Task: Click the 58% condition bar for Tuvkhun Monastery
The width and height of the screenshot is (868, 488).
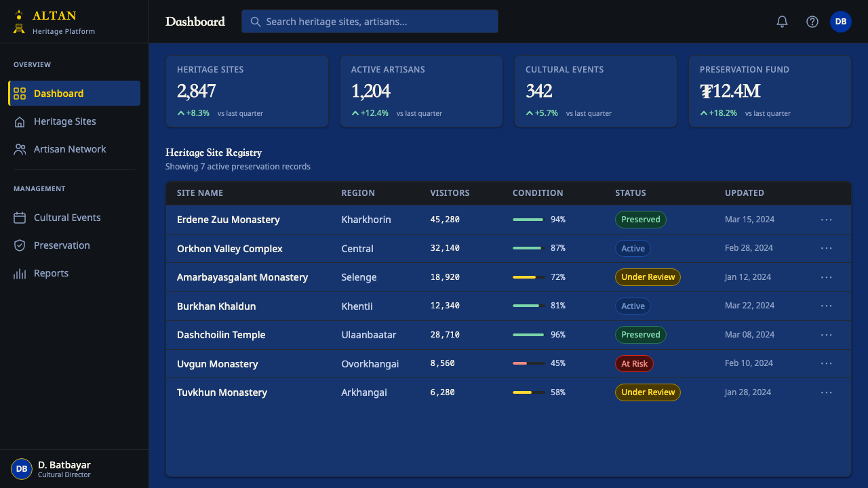Action: pyautogui.click(x=529, y=392)
